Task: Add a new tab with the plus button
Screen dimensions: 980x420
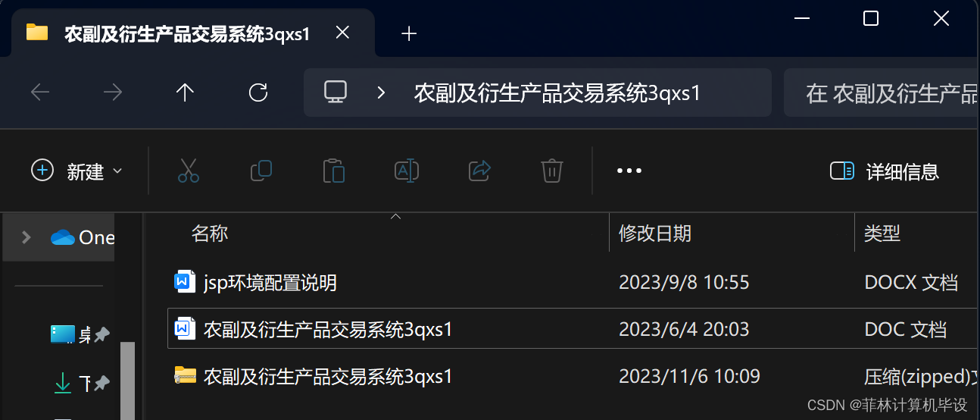Action: click(x=409, y=33)
